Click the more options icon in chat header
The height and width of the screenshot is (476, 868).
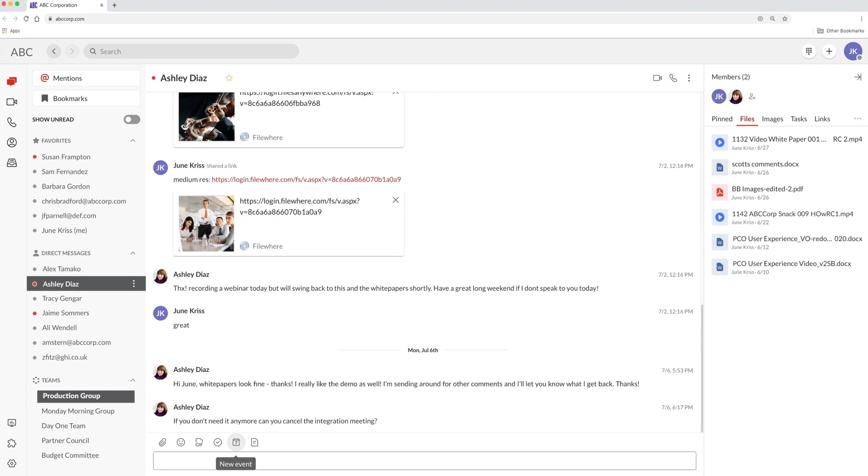coord(689,77)
